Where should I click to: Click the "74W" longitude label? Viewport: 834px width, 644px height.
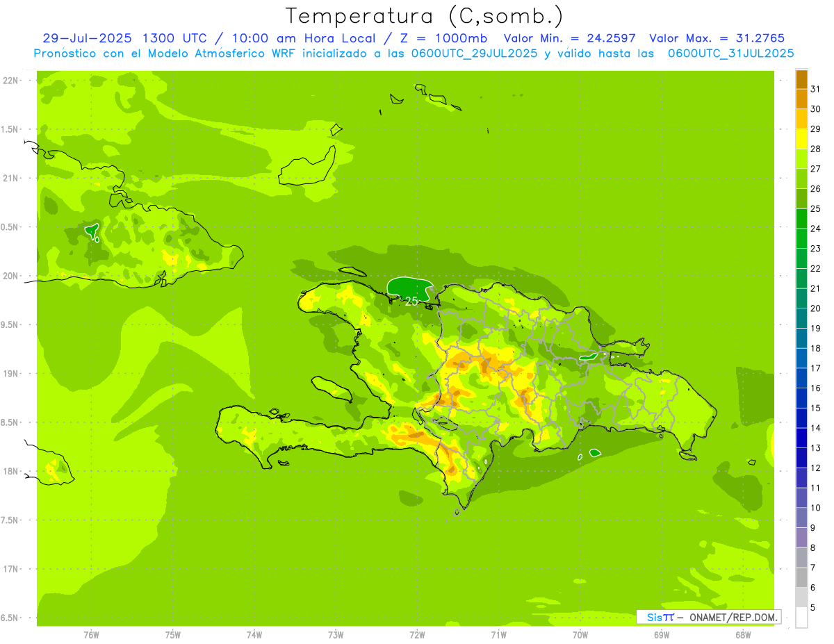coord(254,635)
